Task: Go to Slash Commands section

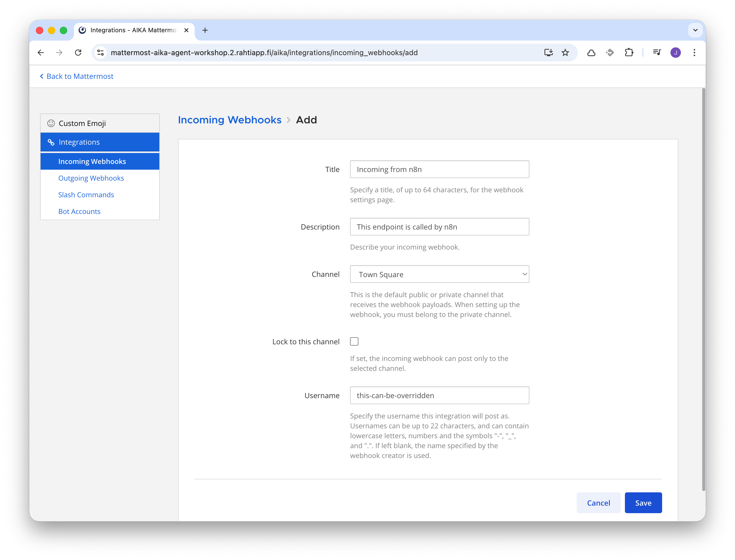Action: coord(86,195)
